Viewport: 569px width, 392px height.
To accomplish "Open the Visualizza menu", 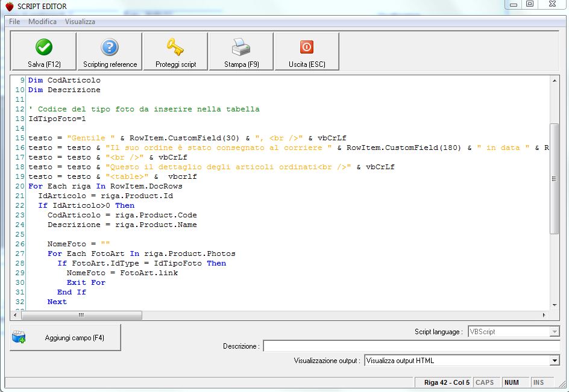I will point(80,22).
